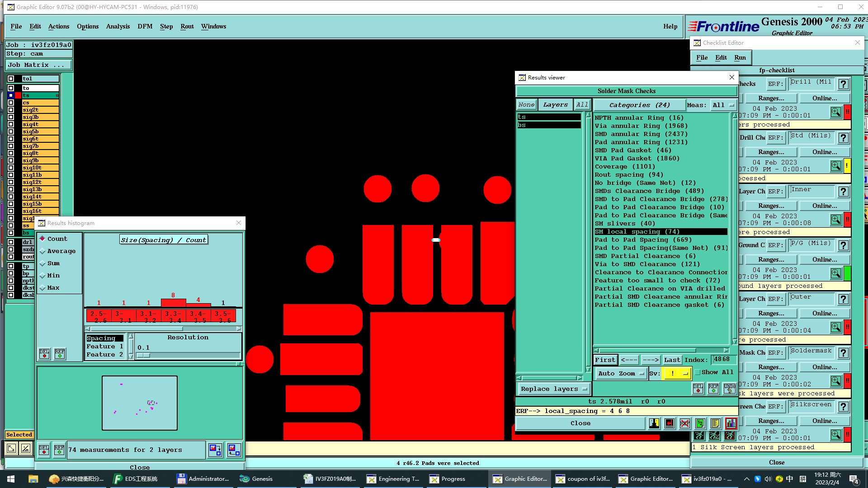
Task: Open the Rout menu
Action: coord(187,27)
